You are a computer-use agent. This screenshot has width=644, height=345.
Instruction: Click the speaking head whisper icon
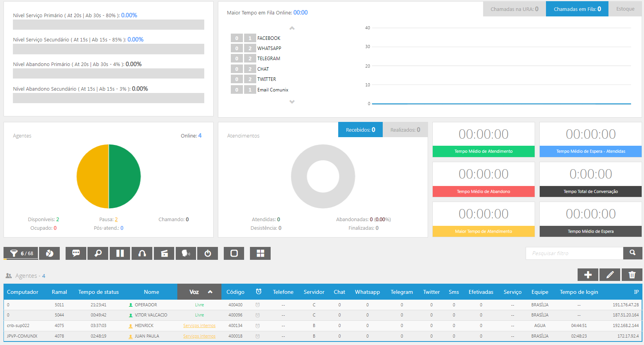tap(186, 253)
